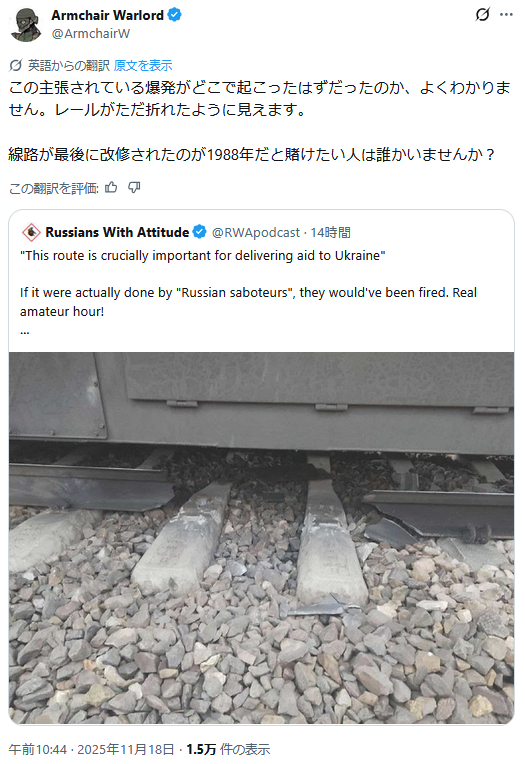The height and width of the screenshot is (764, 525).
Task: Click the post timestamp 午前10:44 · 2025年11月18日
Action: click(x=91, y=749)
